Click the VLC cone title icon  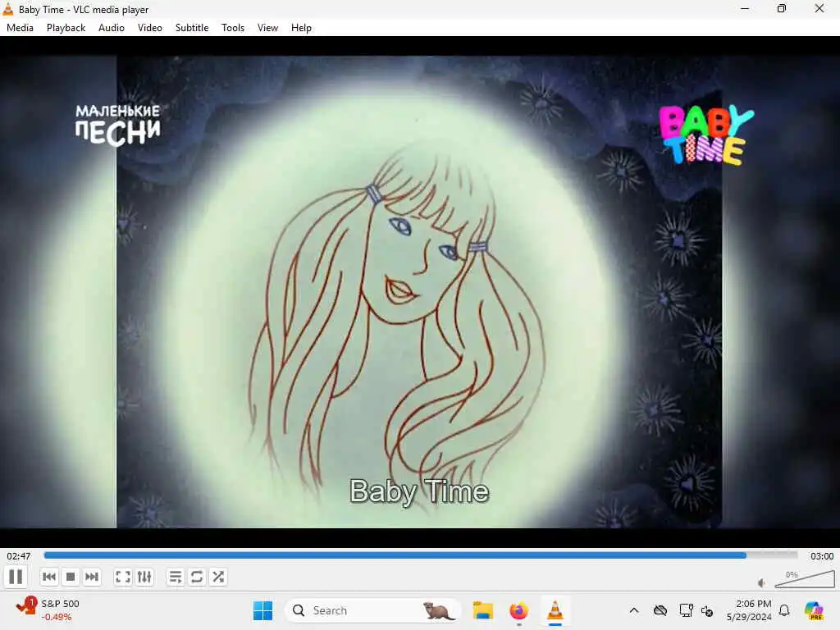pos(8,8)
